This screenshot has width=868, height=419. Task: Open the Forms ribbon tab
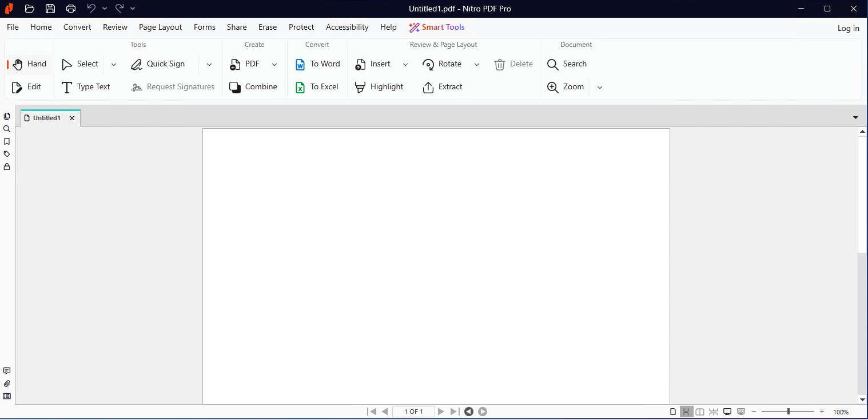pos(205,27)
